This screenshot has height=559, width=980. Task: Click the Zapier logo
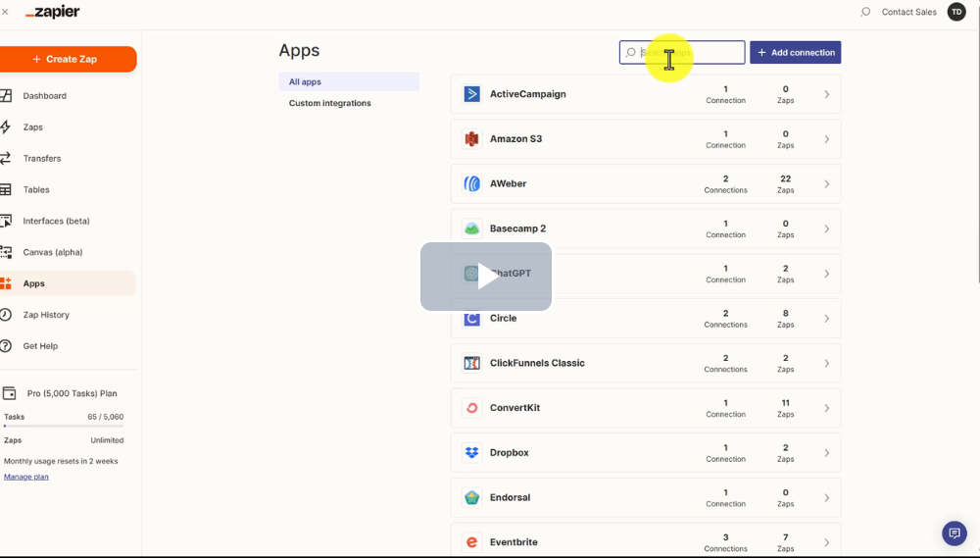click(53, 12)
